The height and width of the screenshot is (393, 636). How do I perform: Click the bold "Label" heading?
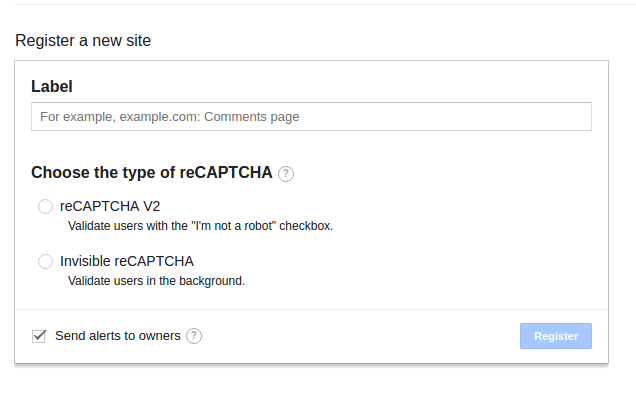coord(52,86)
